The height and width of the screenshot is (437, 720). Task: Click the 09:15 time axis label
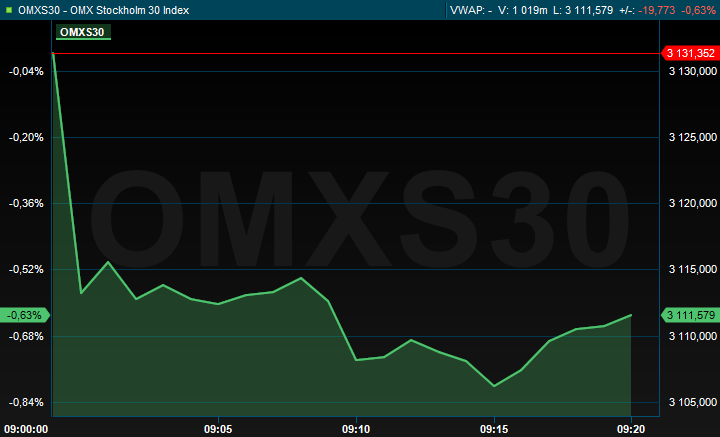click(494, 427)
